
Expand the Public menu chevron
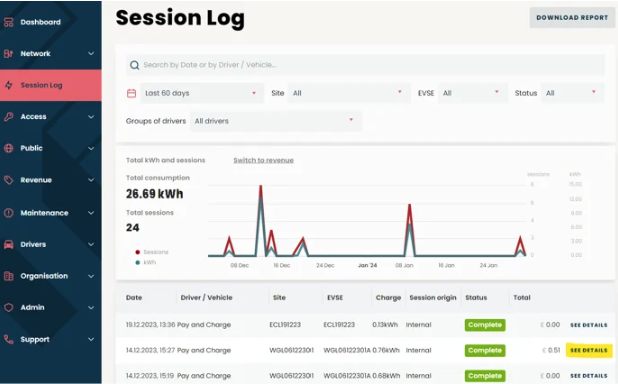pyautogui.click(x=91, y=148)
